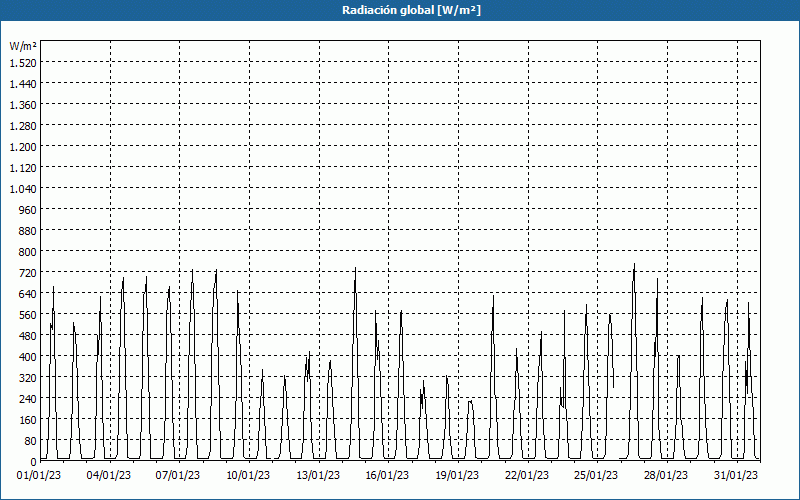Click the 560 y-axis value

[x=28, y=315]
